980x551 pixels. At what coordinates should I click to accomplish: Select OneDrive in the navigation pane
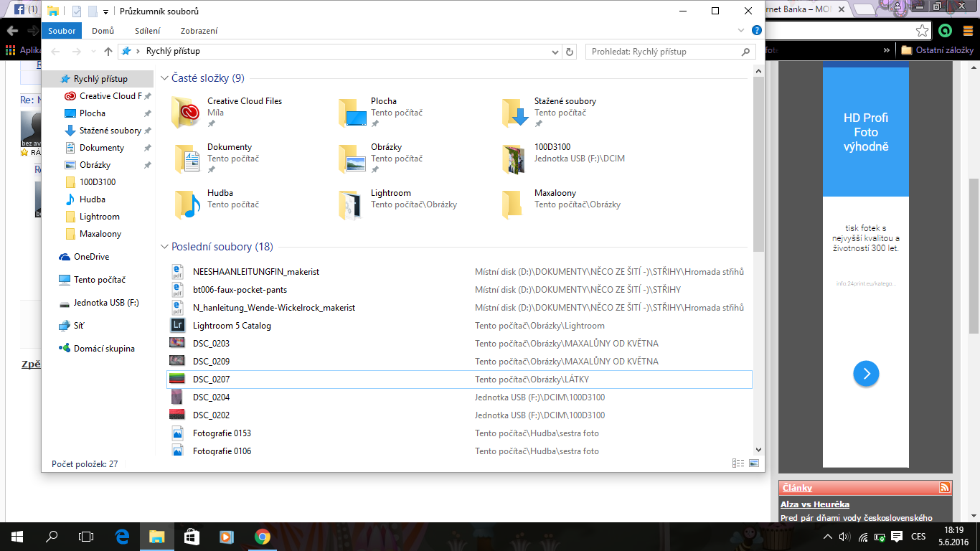tap(91, 257)
